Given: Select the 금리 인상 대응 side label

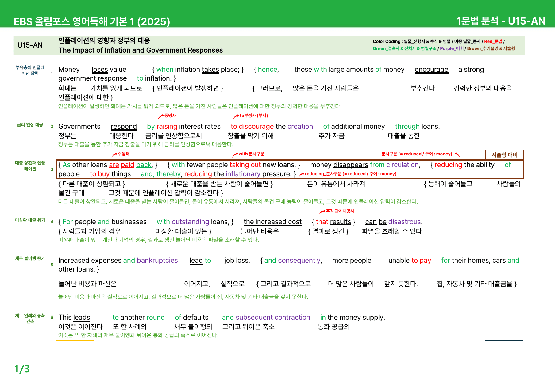Looking at the screenshot, I should [x=30, y=124].
